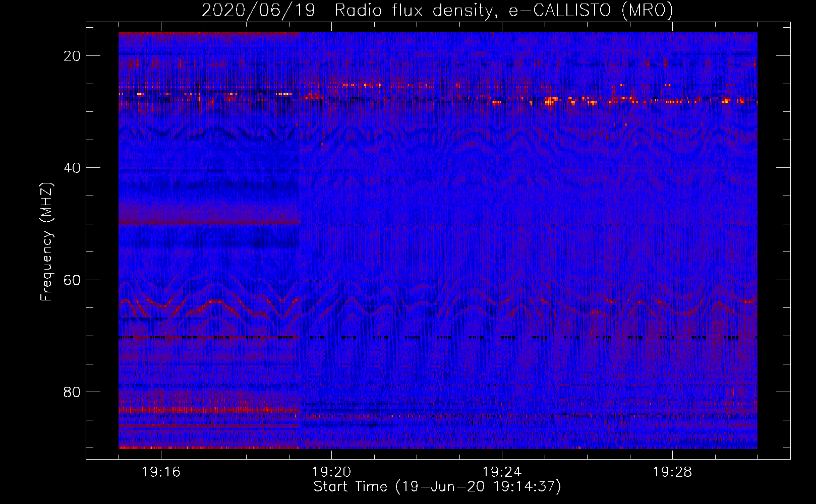
Task: Select the 19:16 time tick label
Action: coord(161,472)
